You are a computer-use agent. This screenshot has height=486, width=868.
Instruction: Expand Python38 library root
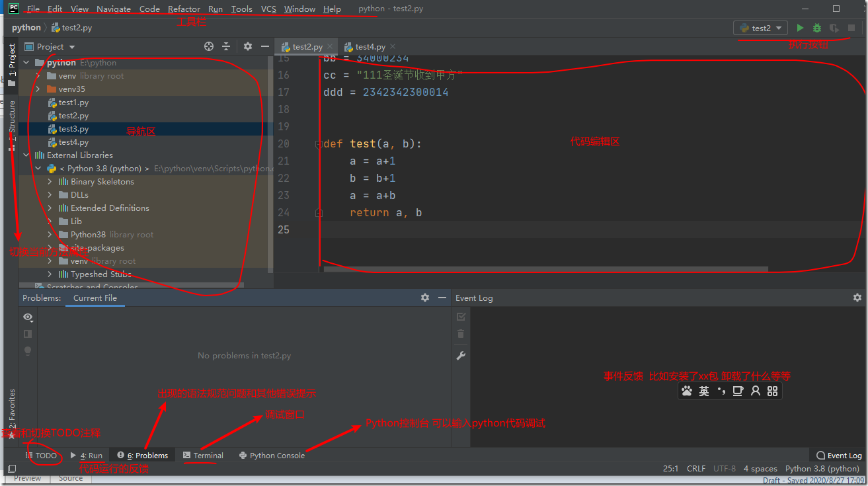coord(50,235)
